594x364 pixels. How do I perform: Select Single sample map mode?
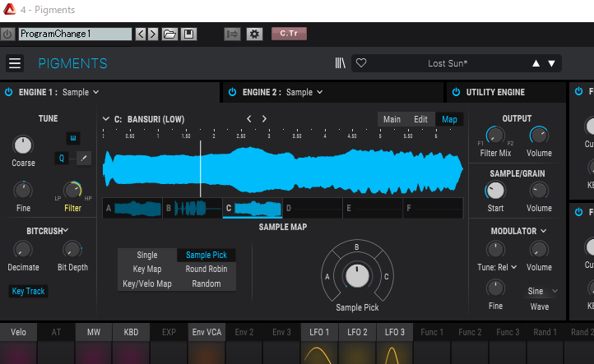click(147, 255)
